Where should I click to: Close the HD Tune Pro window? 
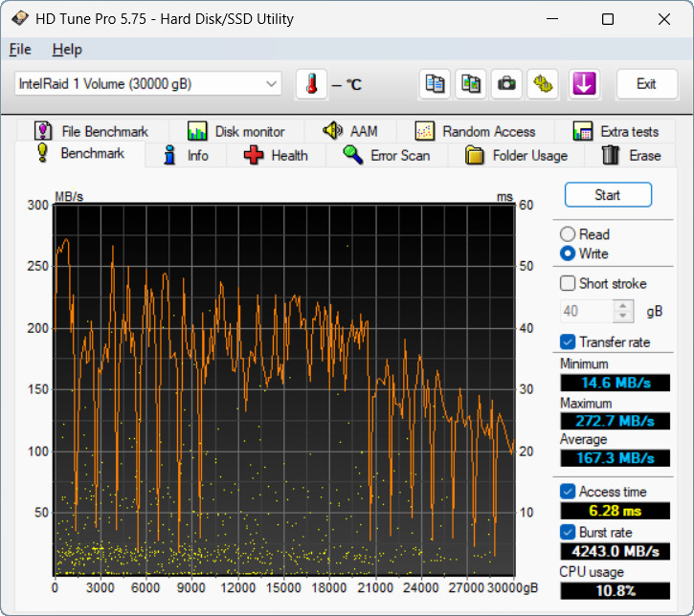(x=664, y=19)
